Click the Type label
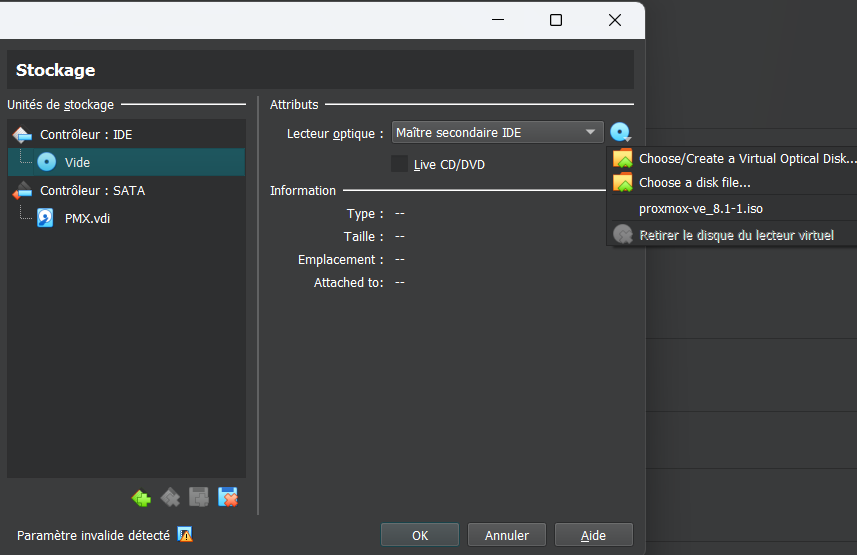The image size is (857, 555). coord(365,214)
